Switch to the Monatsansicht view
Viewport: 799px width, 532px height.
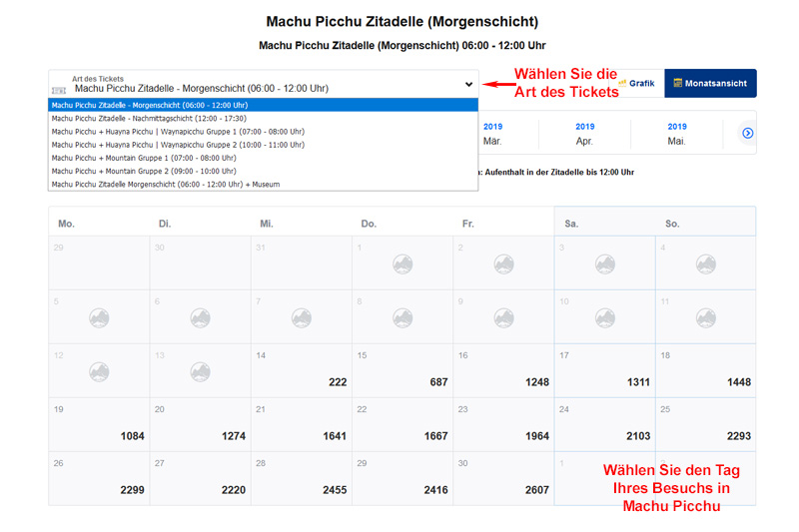[x=710, y=83]
